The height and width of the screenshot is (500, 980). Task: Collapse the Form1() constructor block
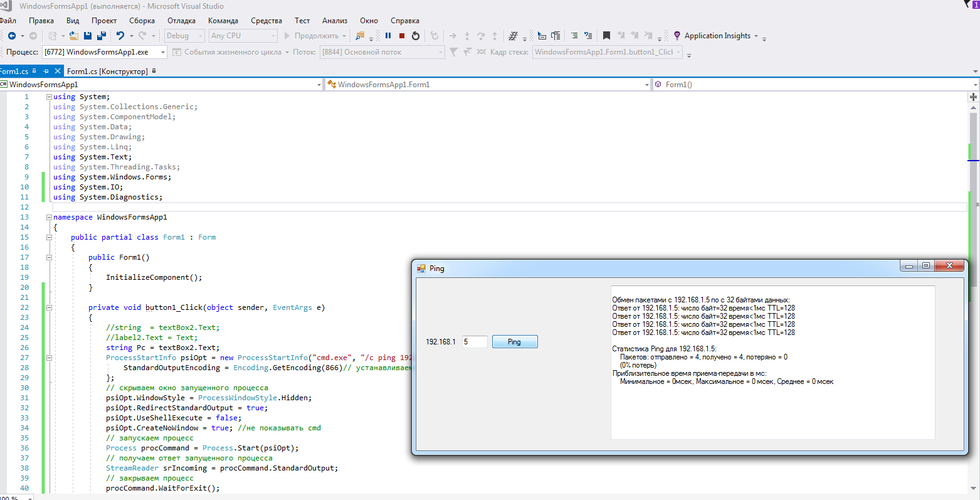click(49, 257)
